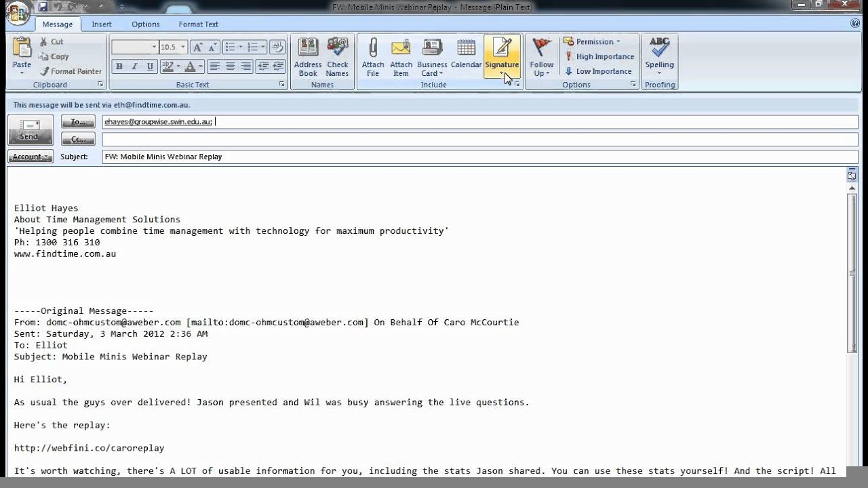Run the Spelling check
Image resolution: width=868 pixels, height=488 pixels.
point(659,56)
